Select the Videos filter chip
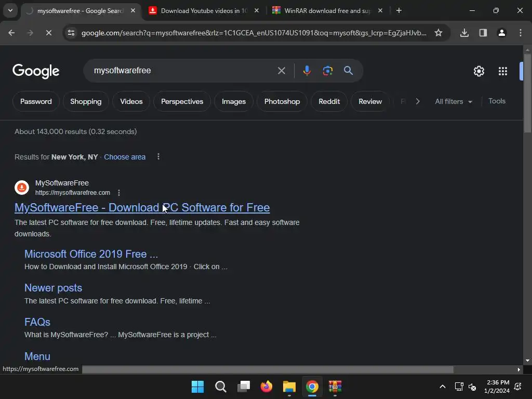This screenshot has height=399, width=532. coord(131,101)
